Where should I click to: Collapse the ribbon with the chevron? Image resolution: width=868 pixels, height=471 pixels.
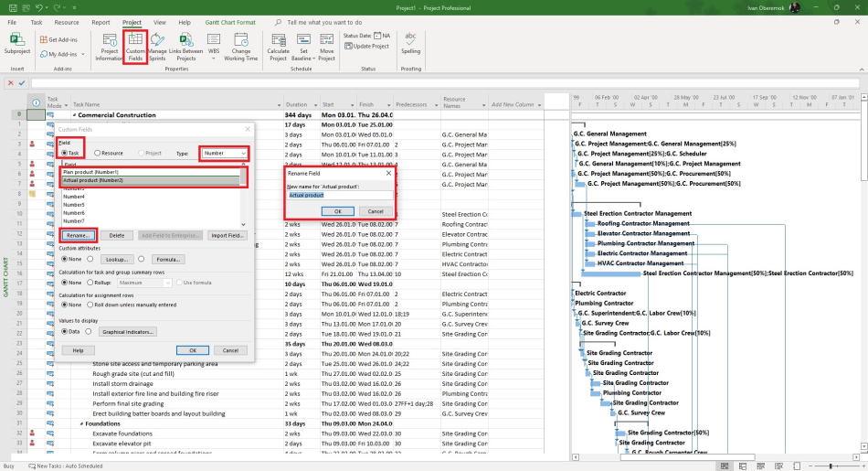(x=862, y=70)
